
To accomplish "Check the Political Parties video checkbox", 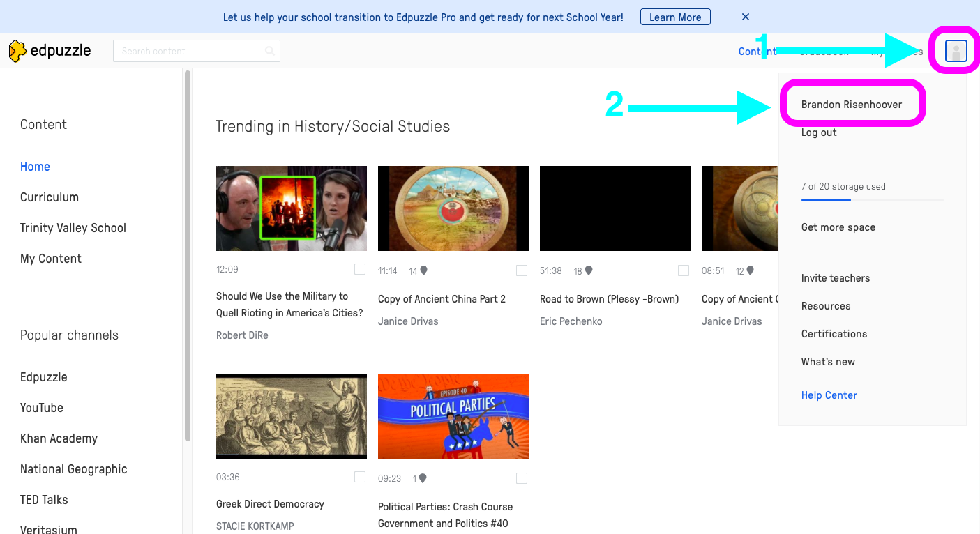I will (x=522, y=478).
